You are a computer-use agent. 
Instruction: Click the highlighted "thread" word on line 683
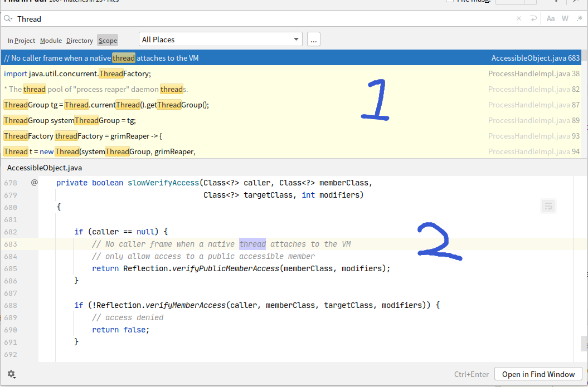click(252, 244)
